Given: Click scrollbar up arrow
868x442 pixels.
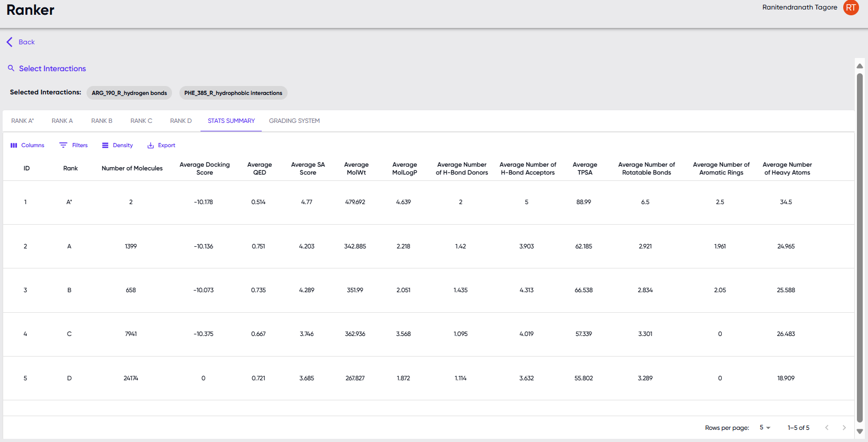Looking at the screenshot, I should pyautogui.click(x=860, y=66).
